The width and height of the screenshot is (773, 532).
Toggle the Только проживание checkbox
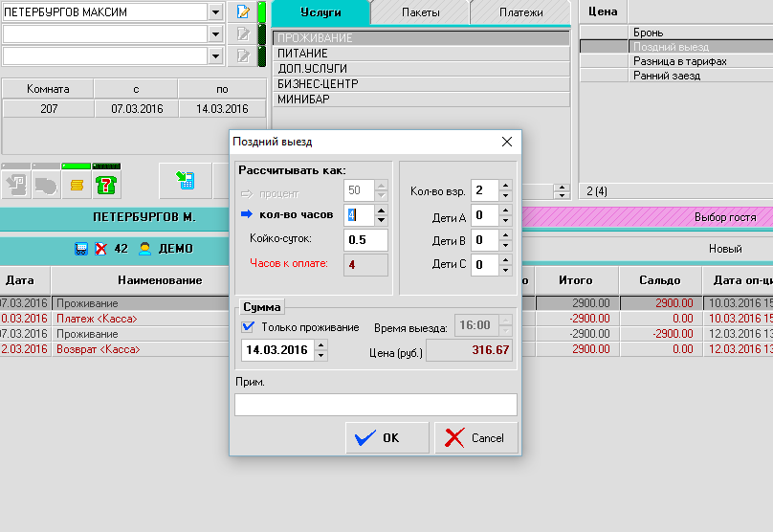(248, 327)
